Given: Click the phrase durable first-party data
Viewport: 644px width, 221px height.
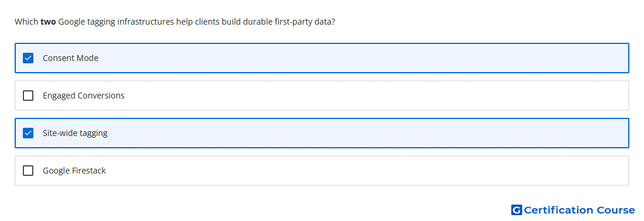Looking at the screenshot, I should pos(286,22).
